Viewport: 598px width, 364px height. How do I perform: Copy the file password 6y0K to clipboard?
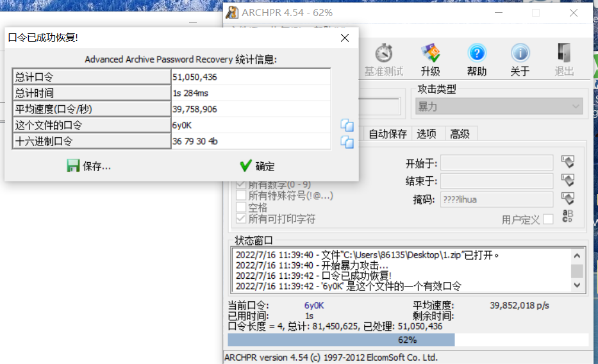tap(347, 125)
